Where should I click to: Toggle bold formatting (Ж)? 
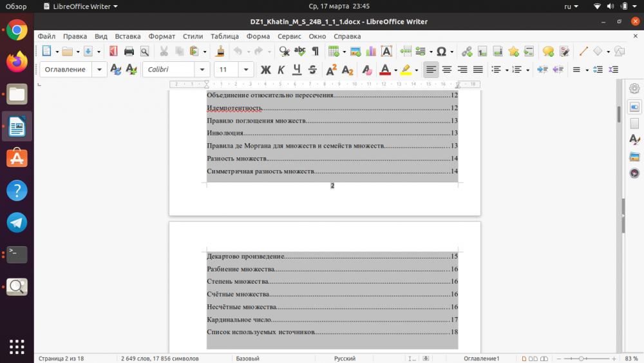[265, 70]
